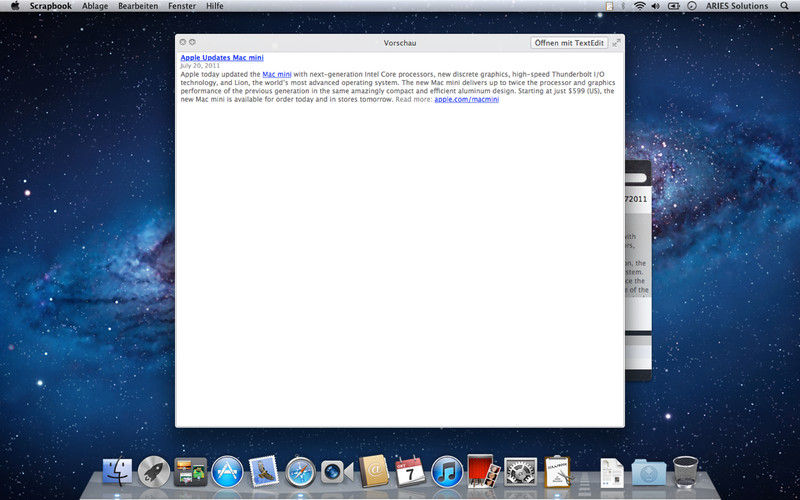
Task: Launch iTunes from the Dock
Action: pyautogui.click(x=447, y=471)
